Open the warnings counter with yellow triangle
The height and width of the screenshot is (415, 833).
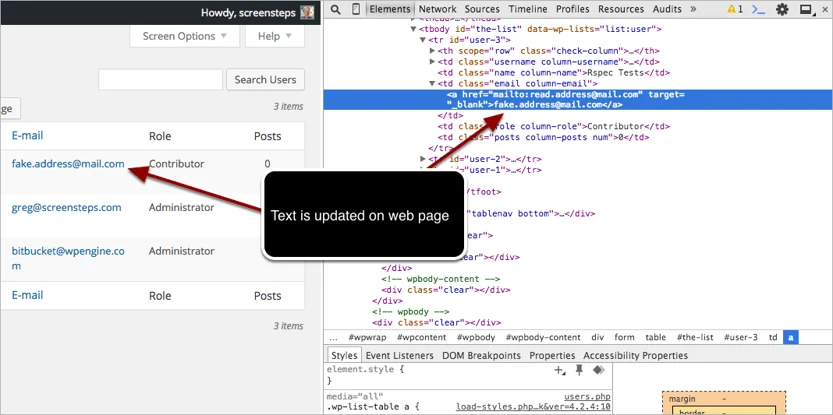(735, 9)
